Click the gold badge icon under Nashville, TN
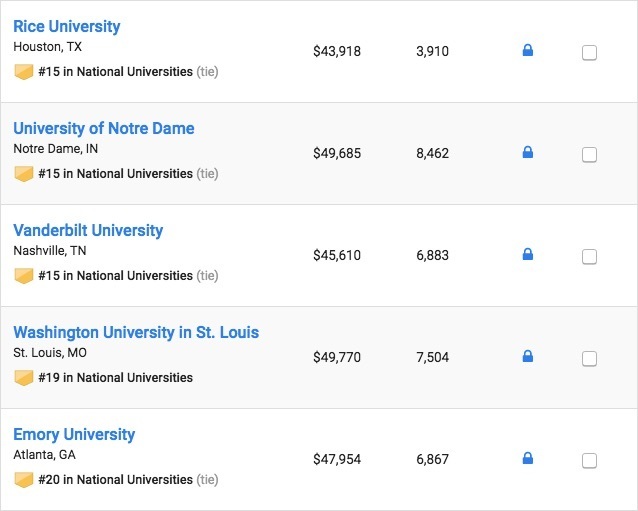 tap(23, 276)
